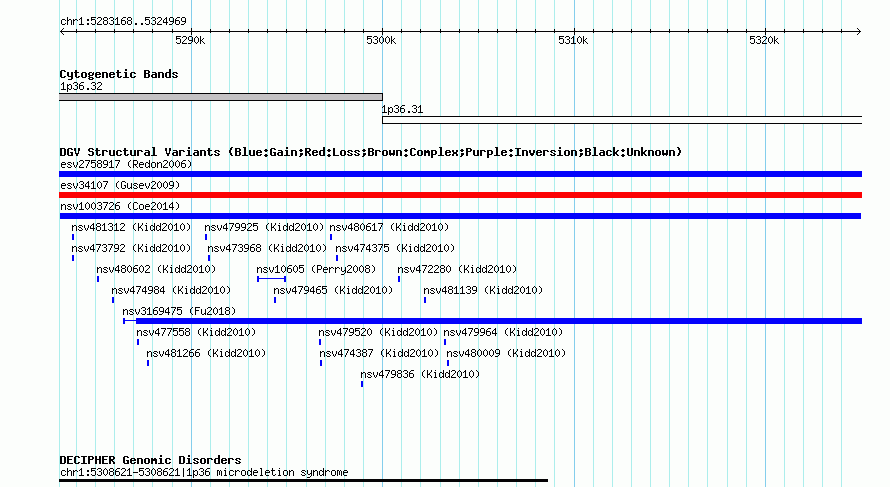The height and width of the screenshot is (487, 890).
Task: Click the nsv479964 (Kidd2010) label
Action: 503,332
